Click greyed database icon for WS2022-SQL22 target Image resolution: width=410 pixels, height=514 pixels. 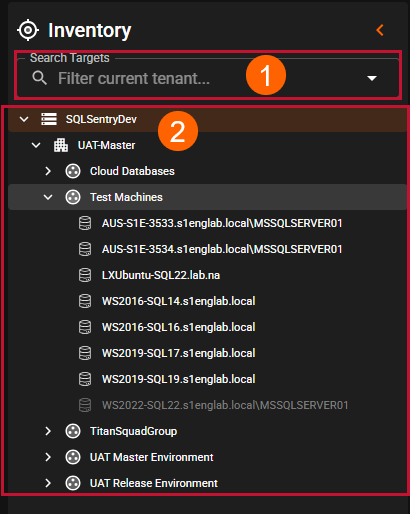85,405
